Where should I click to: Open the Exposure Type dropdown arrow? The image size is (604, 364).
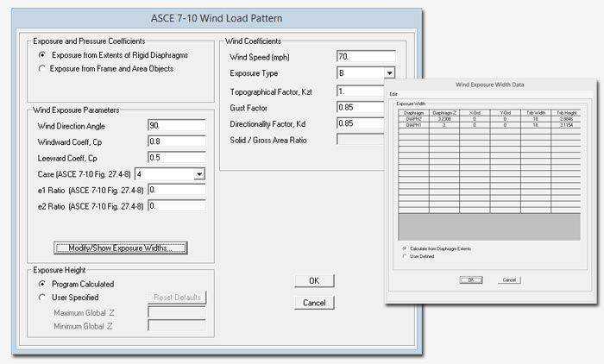point(389,72)
